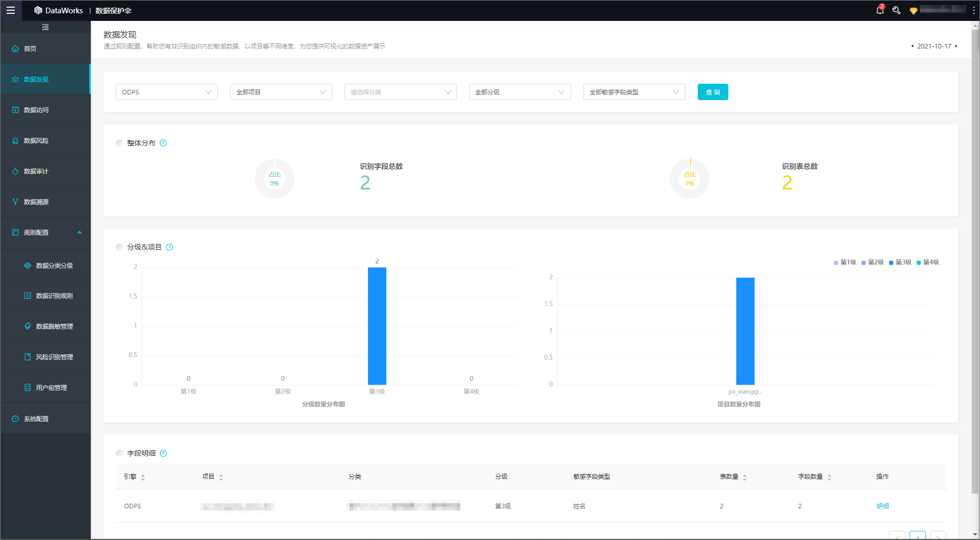Click the 数据审计 sidebar icon
980x540 pixels.
point(15,171)
